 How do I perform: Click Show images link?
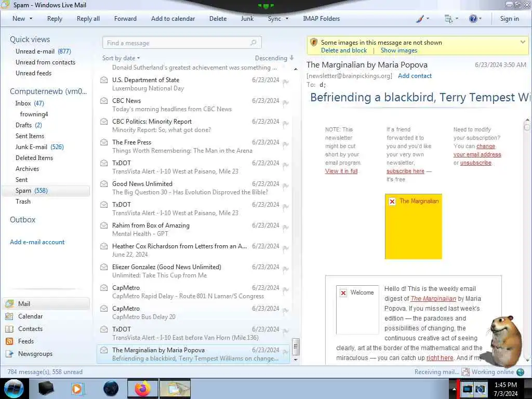pos(398,50)
